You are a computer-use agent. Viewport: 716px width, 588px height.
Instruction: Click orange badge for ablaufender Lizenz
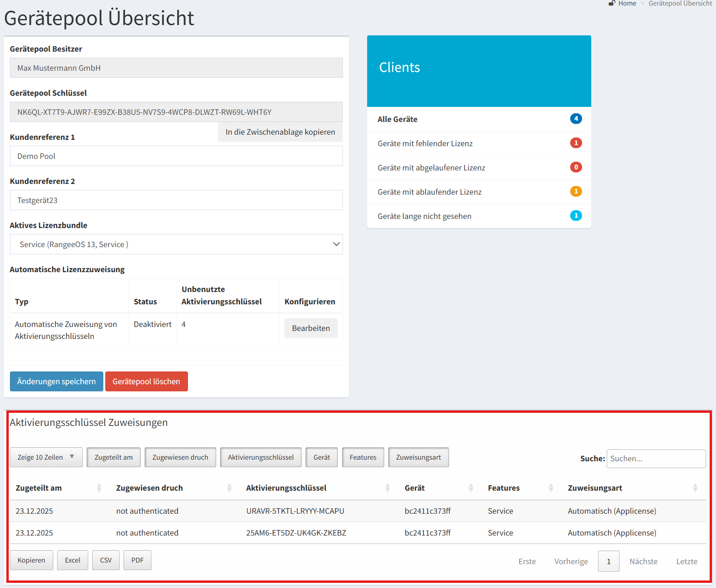[576, 191]
